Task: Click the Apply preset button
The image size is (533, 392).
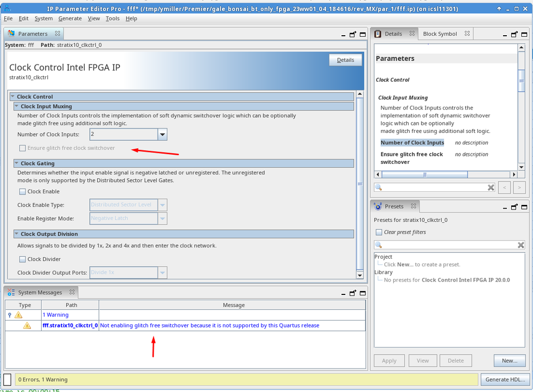Action: pos(389,361)
